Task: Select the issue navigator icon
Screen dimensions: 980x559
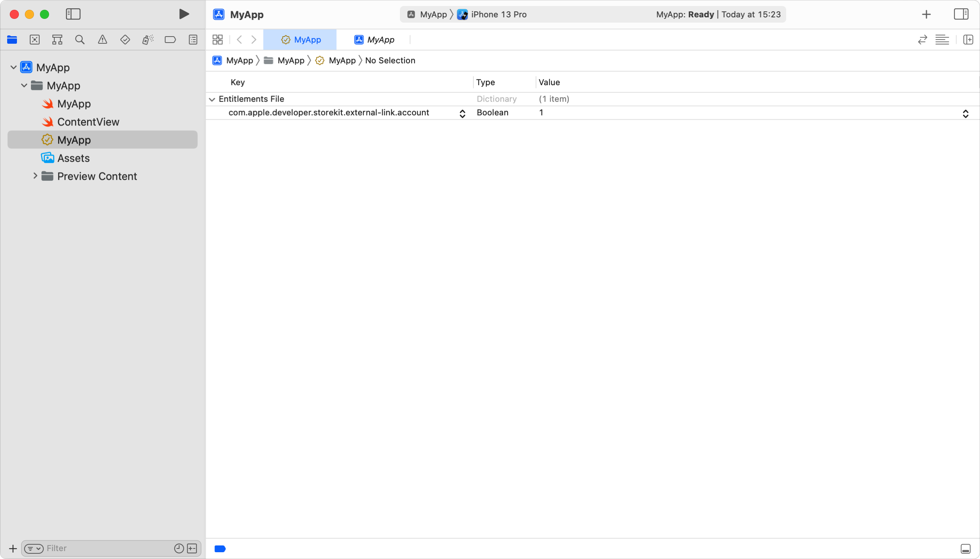Action: (x=102, y=39)
